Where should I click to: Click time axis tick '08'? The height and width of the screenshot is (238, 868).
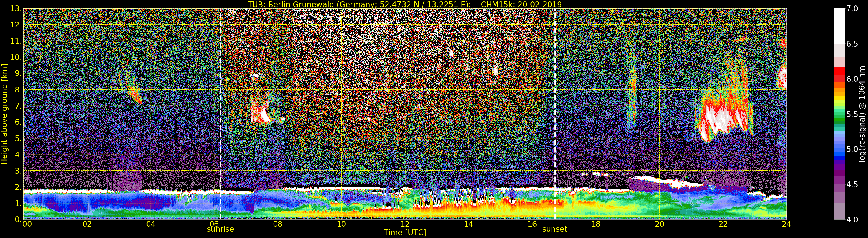tap(278, 224)
